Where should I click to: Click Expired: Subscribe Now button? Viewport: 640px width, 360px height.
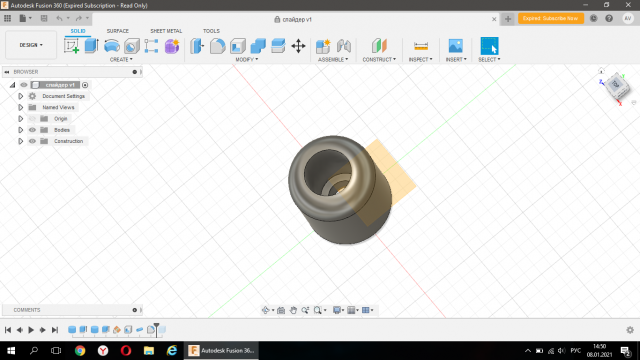551,18
